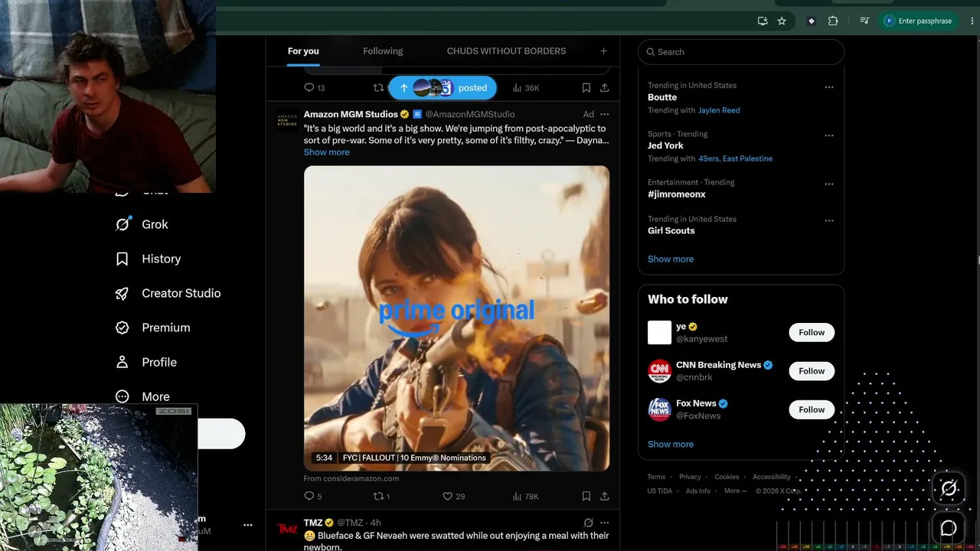Image resolution: width=980 pixels, height=551 pixels.
Task: Bookmark the top post beside 36K views
Action: click(586, 88)
